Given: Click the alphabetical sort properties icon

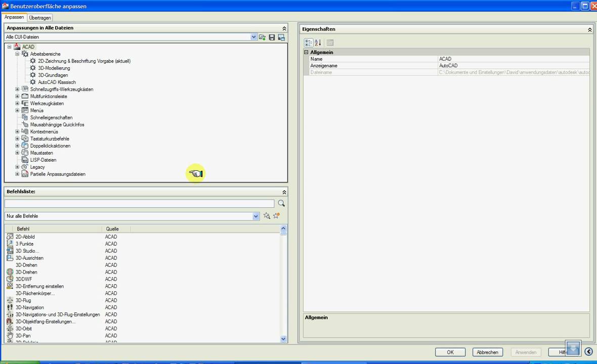Looking at the screenshot, I should coord(318,42).
